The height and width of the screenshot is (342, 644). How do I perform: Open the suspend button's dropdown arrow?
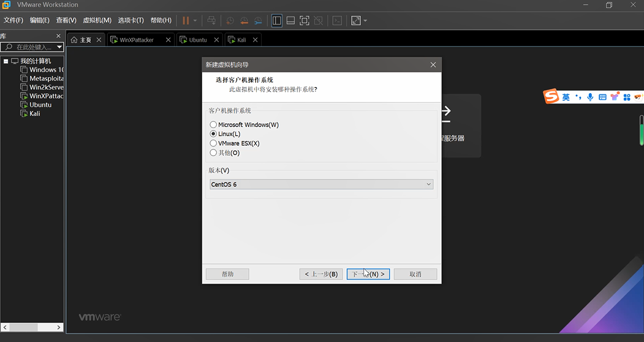[x=195, y=21]
